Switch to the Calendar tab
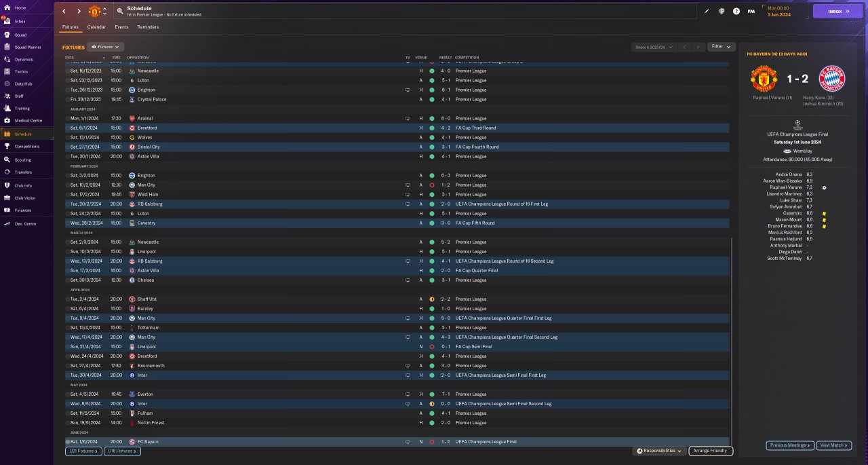The width and height of the screenshot is (868, 465). [96, 27]
